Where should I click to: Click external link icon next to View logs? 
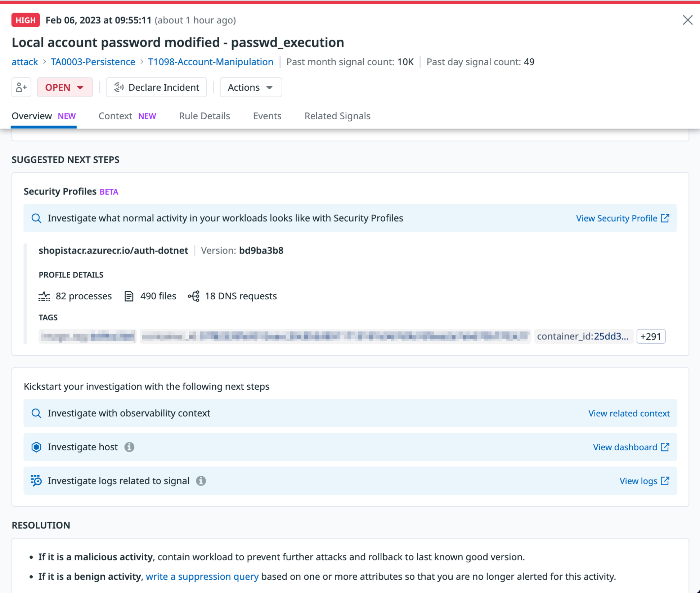coord(665,481)
